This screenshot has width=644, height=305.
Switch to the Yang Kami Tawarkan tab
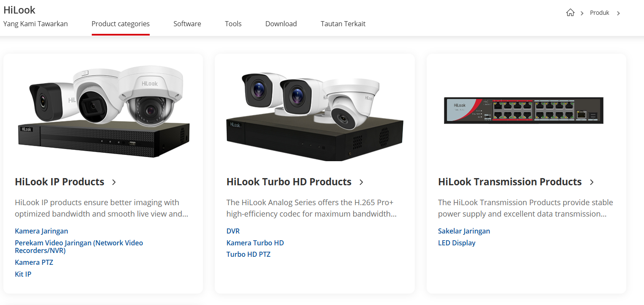coord(36,24)
